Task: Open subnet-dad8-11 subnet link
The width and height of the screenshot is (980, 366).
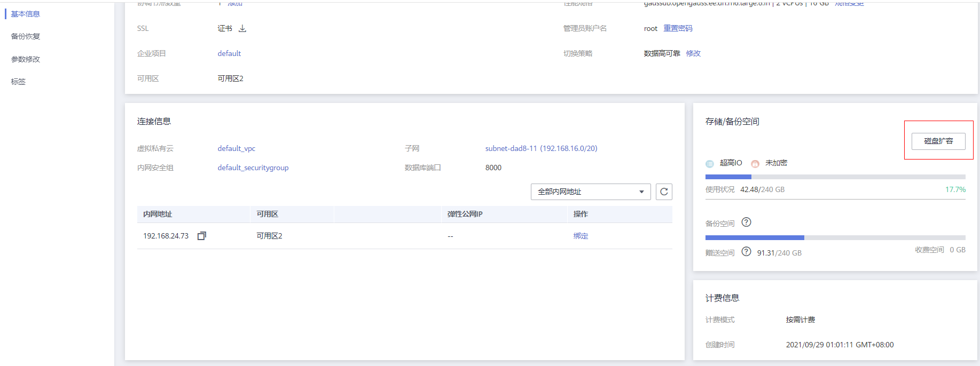Action: pyautogui.click(x=541, y=148)
